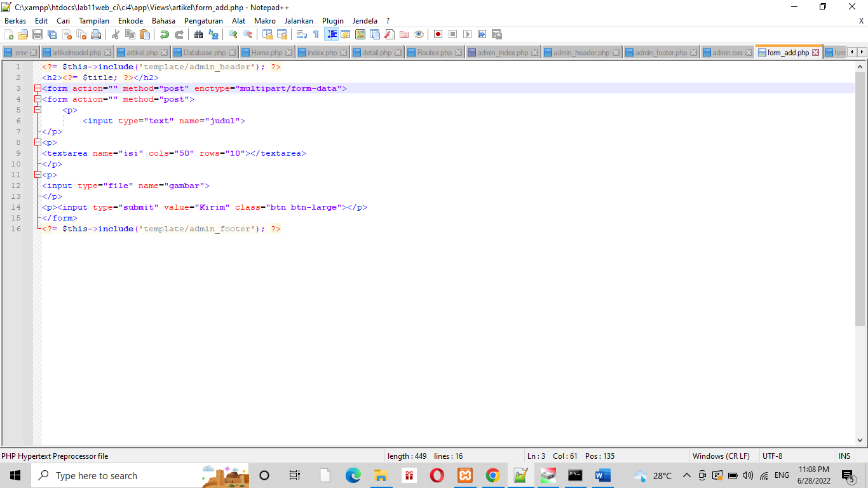This screenshot has width=868, height=488.
Task: Click the Print toolbar icon
Action: point(97,34)
